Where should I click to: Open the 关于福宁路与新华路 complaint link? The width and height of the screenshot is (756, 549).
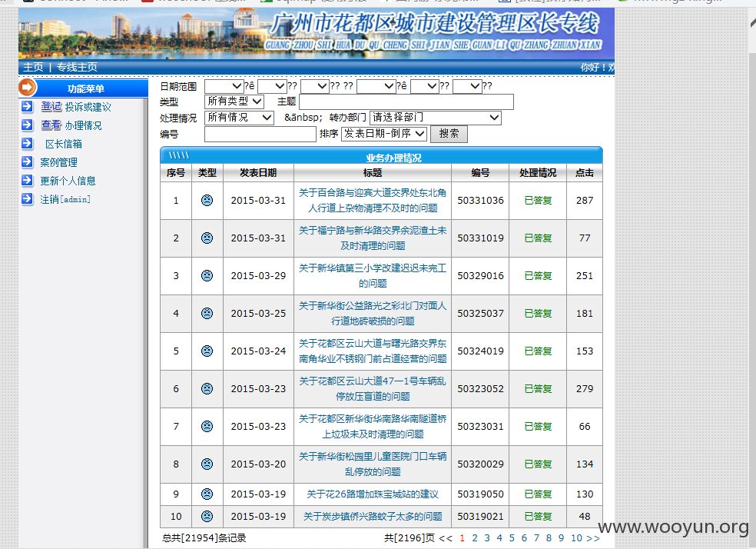click(373, 238)
